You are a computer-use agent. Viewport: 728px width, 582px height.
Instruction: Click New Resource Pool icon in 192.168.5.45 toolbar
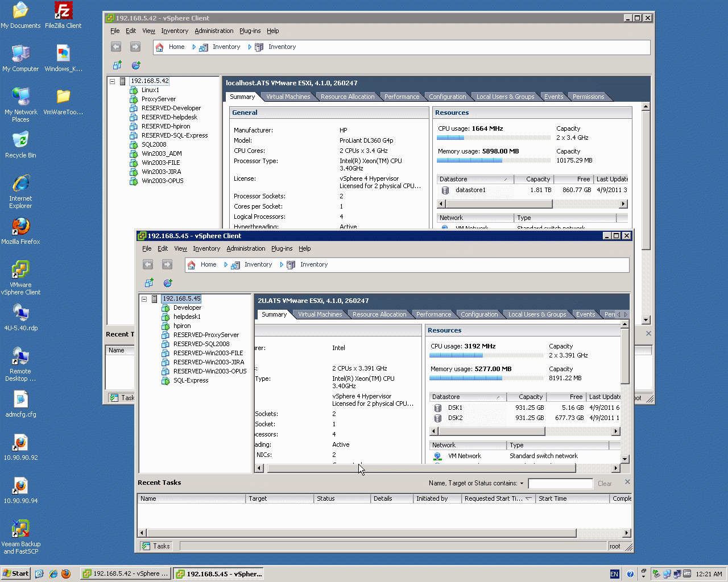pos(168,283)
